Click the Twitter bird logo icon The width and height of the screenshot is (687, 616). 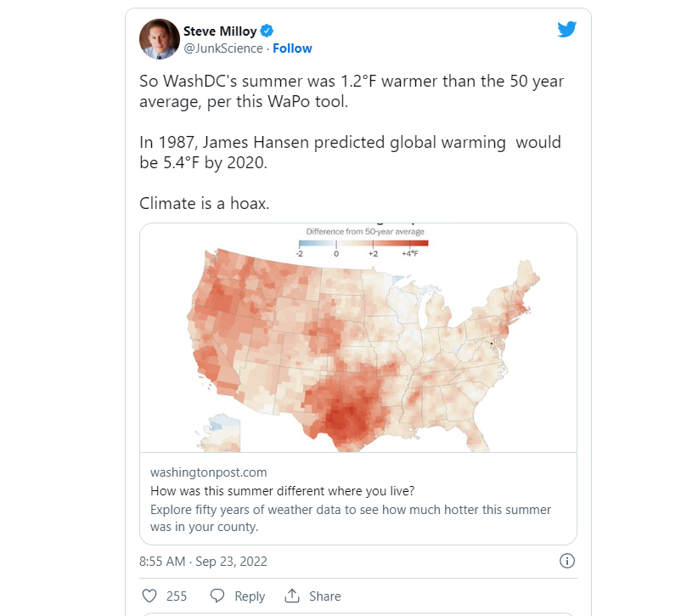566,30
